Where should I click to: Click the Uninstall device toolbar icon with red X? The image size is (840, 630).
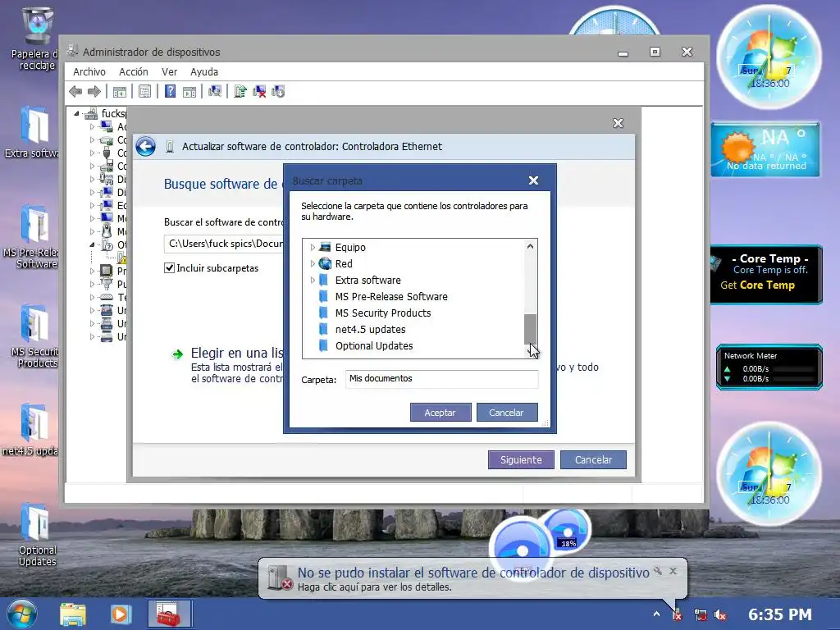click(259, 92)
